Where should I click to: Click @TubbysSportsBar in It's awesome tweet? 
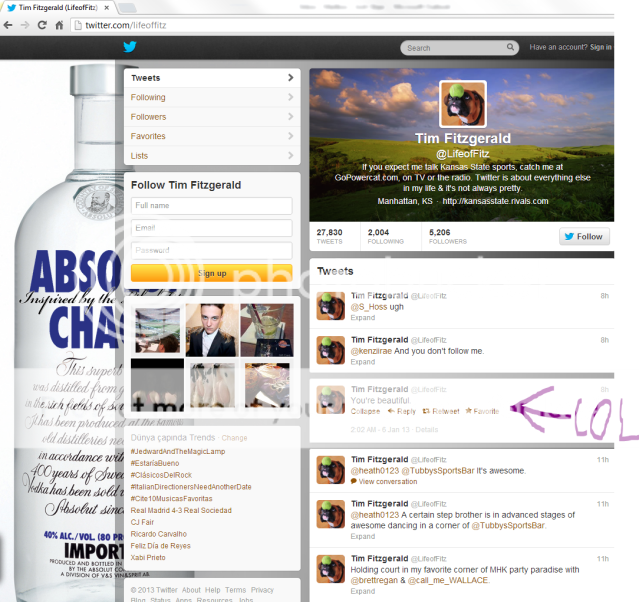[x=438, y=471]
